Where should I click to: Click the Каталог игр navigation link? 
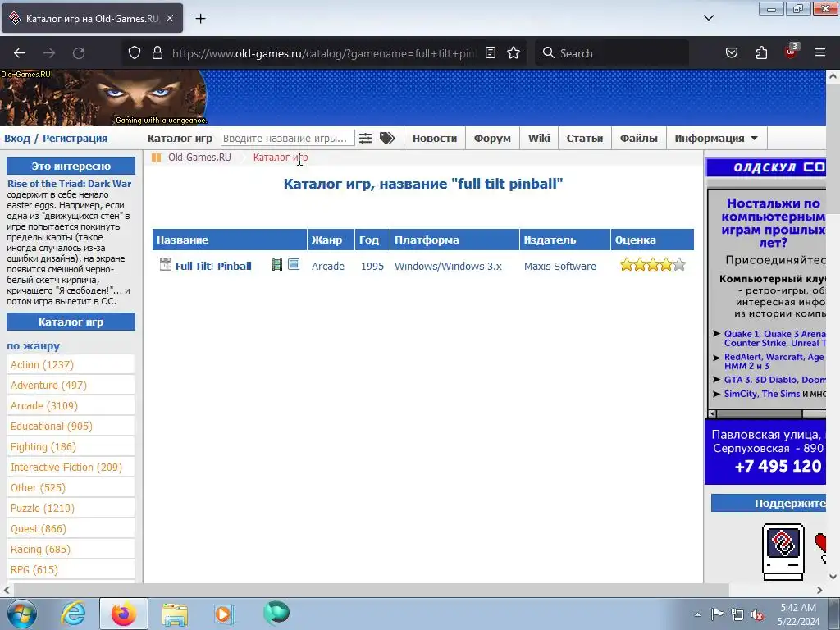(x=180, y=138)
